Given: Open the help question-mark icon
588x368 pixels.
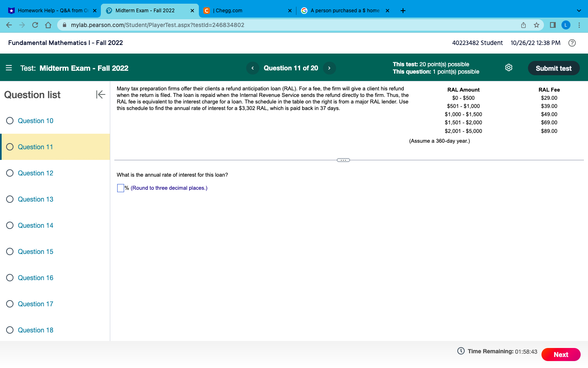Looking at the screenshot, I should pos(572,43).
